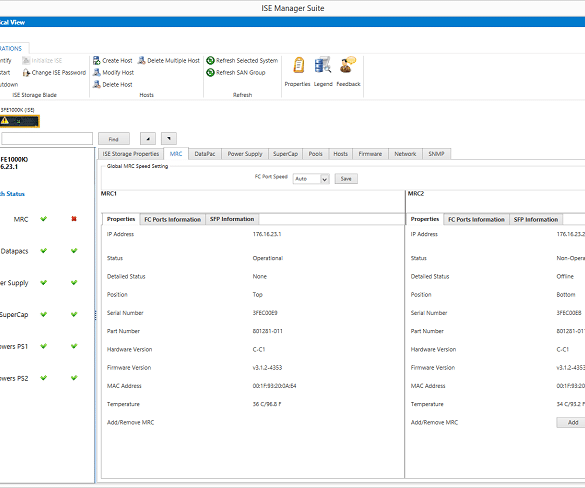Click the find-next down arrow button

[169, 139]
